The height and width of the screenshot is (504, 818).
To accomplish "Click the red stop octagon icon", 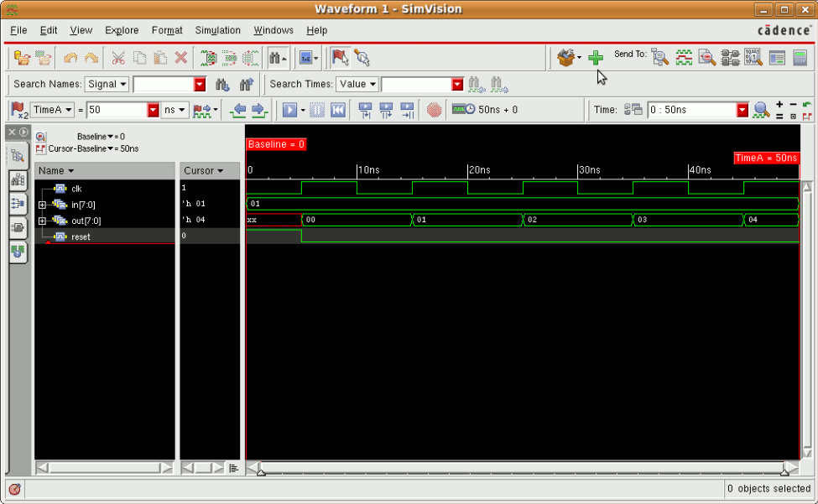I will click(x=434, y=110).
